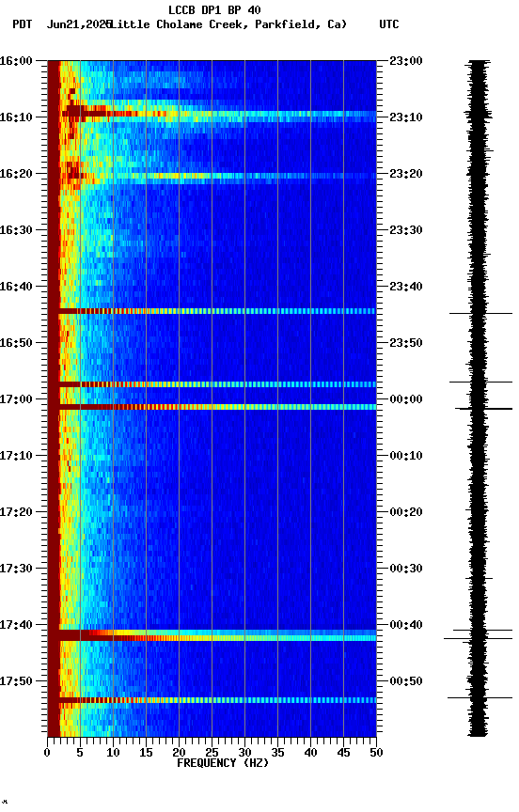Click the '00:10' UTC time label
This screenshot has width=519, height=812.
pyautogui.click(x=406, y=456)
